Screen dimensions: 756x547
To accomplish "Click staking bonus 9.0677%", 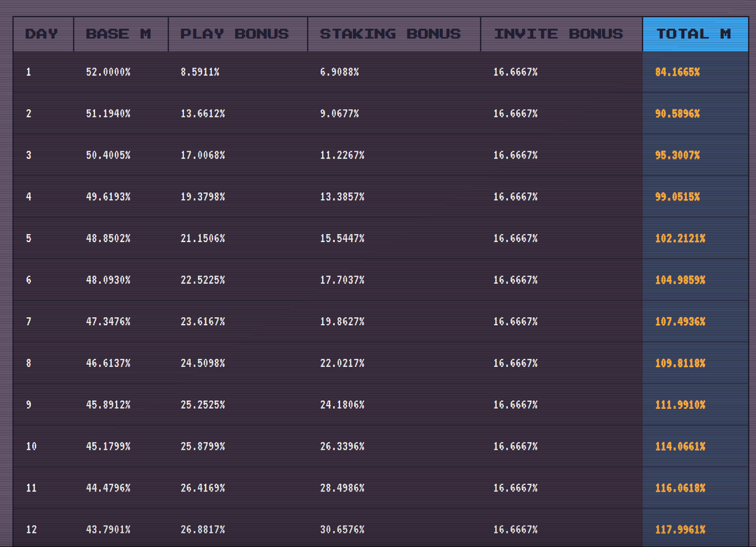I will (x=339, y=114).
